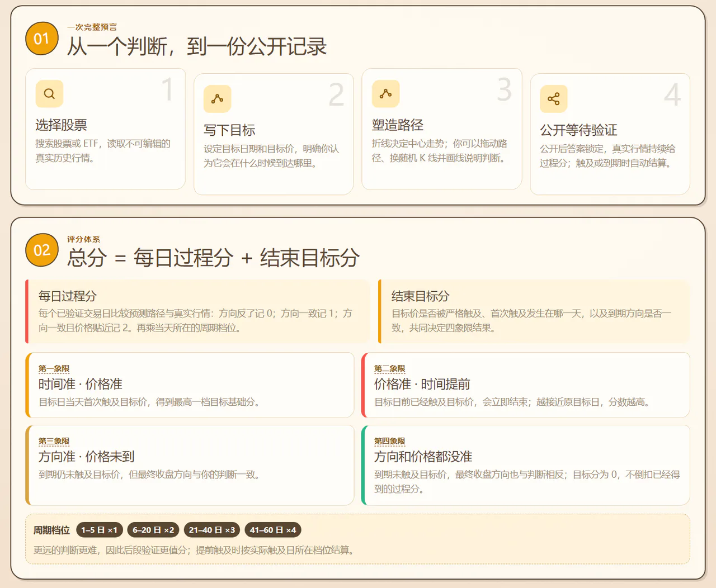Click the orange 02 section badge
The image size is (716, 588).
pyautogui.click(x=42, y=250)
